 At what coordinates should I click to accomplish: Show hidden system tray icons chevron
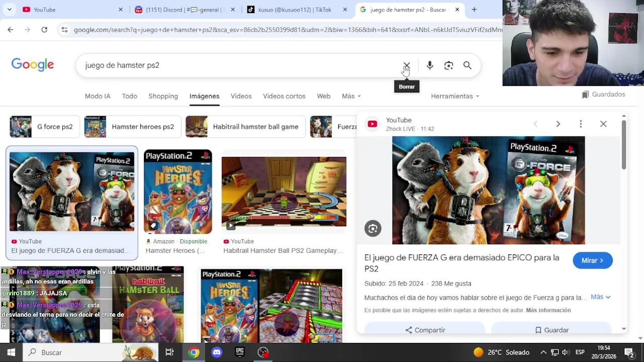[543, 352]
